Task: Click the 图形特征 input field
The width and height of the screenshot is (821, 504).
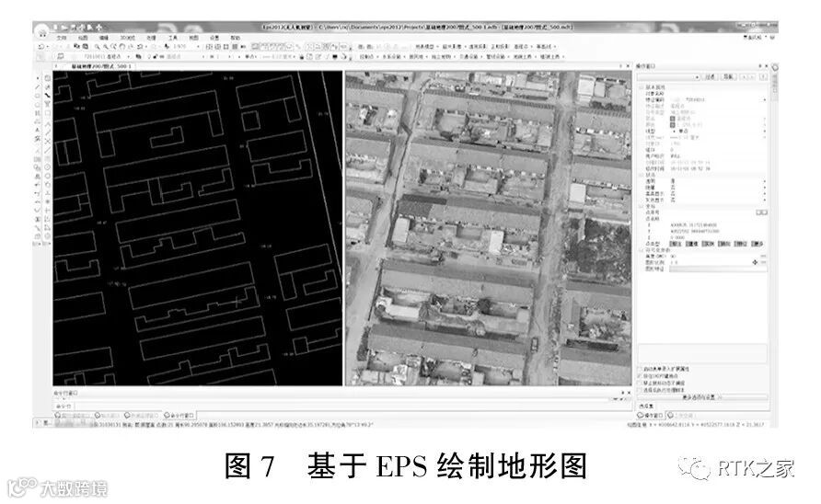Action: pos(718,269)
